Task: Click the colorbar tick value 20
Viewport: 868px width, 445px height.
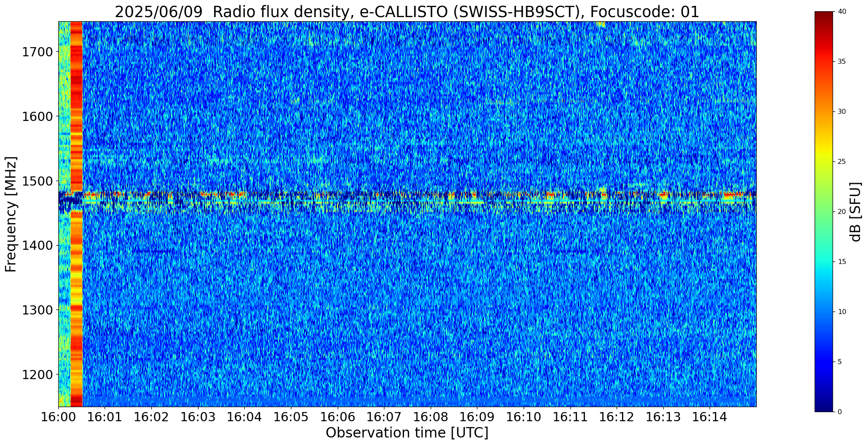Action: point(842,212)
